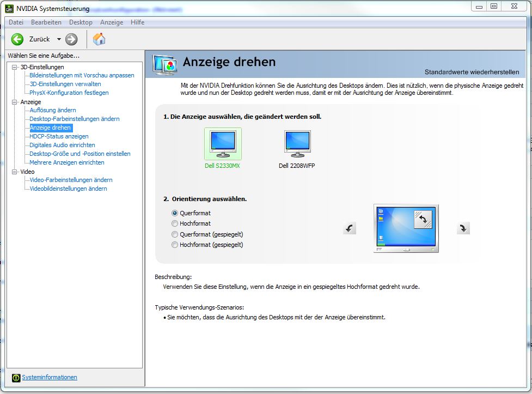Open the home page house icon
The width and height of the screenshot is (532, 394).
(x=99, y=39)
